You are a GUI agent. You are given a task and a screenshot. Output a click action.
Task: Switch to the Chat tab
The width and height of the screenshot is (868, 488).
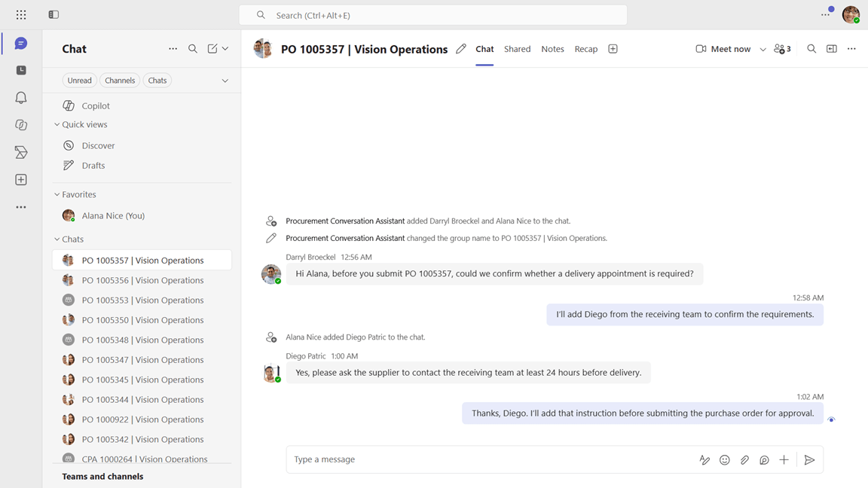pyautogui.click(x=484, y=49)
